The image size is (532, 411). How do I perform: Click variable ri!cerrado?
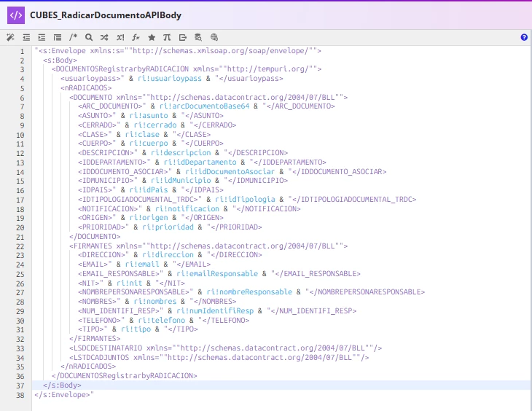click(x=155, y=125)
